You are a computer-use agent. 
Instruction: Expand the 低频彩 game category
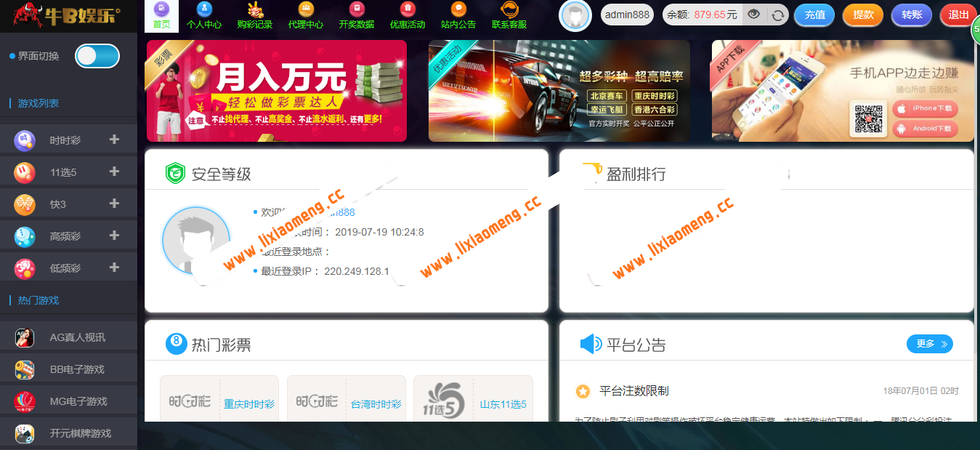click(x=114, y=267)
